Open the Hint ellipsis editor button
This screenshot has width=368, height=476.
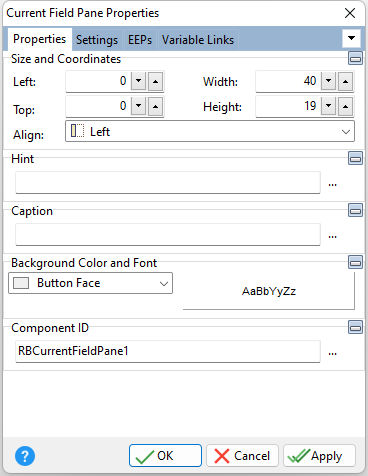click(332, 183)
